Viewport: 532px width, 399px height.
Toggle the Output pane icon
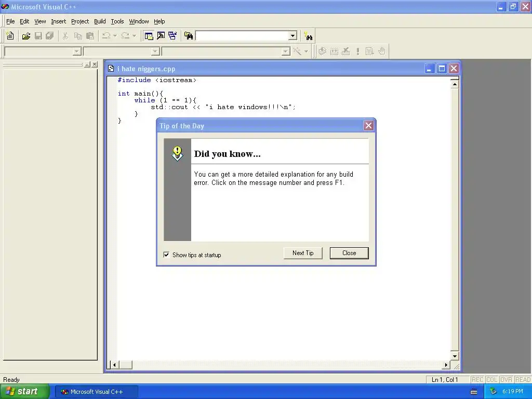tap(161, 36)
